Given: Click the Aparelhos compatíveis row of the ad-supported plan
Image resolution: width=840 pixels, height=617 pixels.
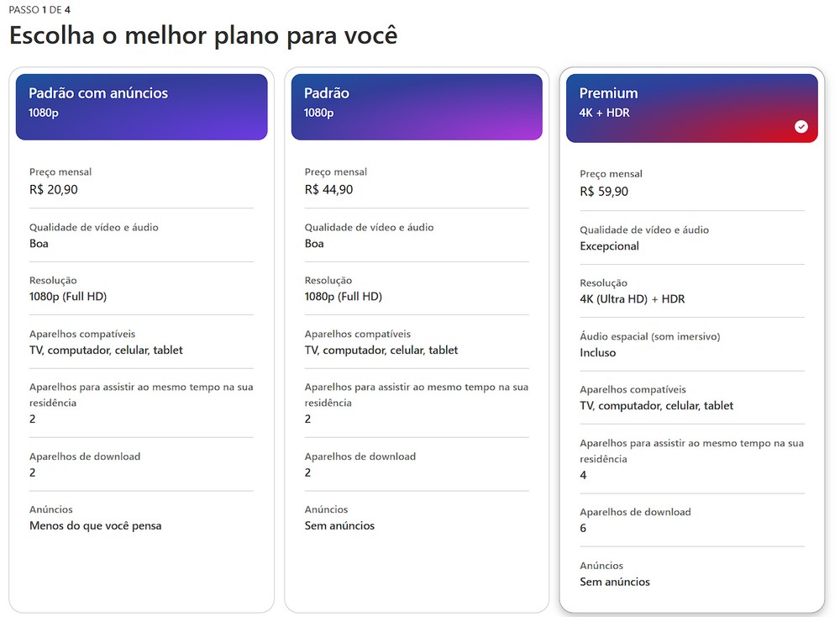Looking at the screenshot, I should 141,342.
